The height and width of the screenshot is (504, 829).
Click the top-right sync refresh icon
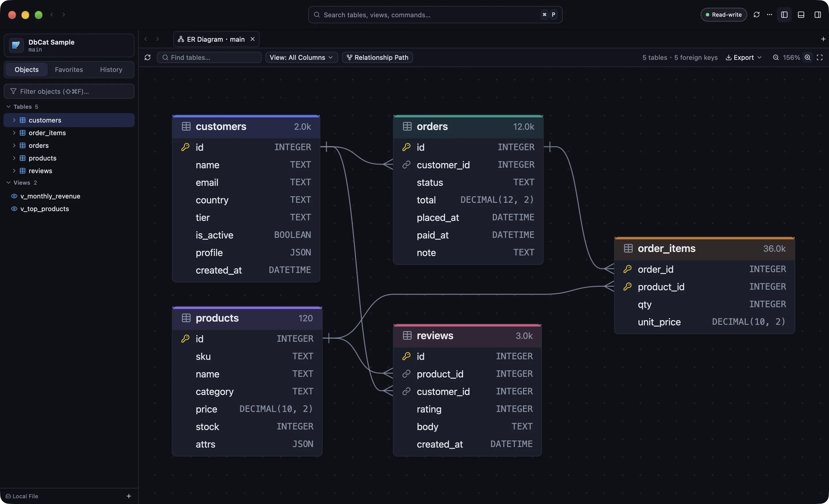tap(757, 14)
